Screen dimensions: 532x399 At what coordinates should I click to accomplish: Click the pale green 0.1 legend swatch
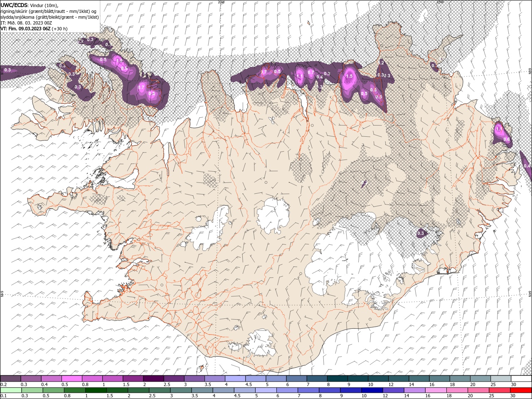point(11,390)
